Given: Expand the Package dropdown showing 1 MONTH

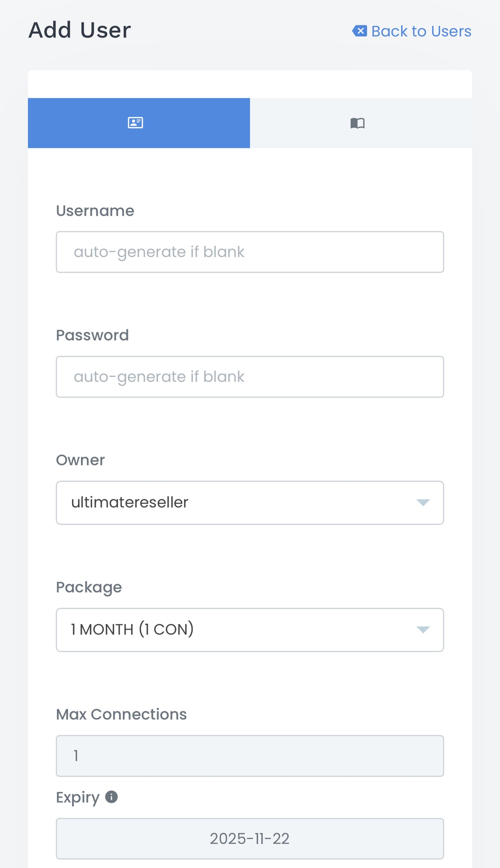Looking at the screenshot, I should tap(237, 630).
